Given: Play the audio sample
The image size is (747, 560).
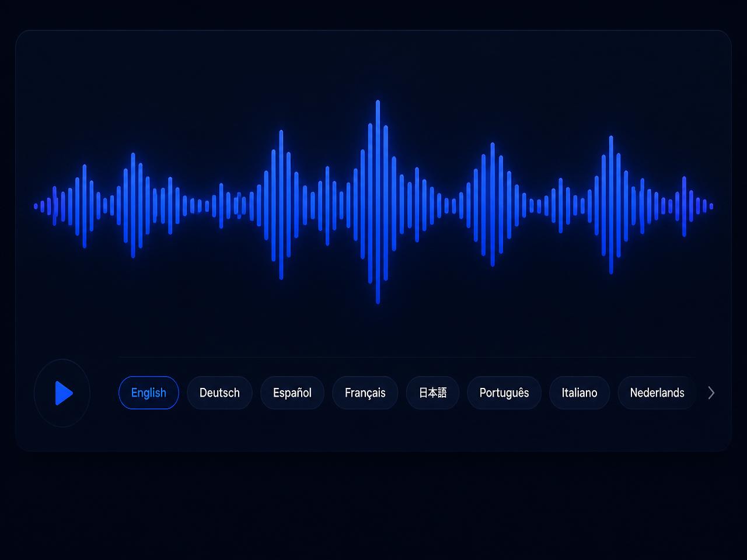Looking at the screenshot, I should tap(62, 393).
